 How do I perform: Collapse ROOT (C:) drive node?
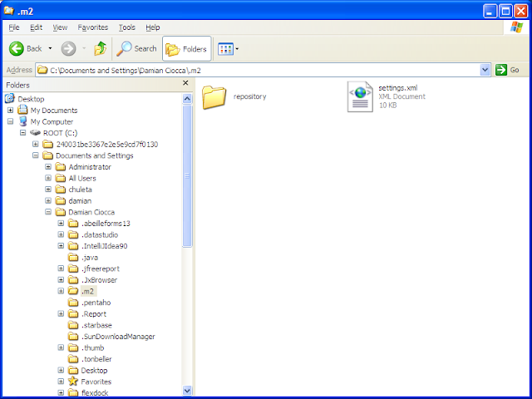pyautogui.click(x=22, y=133)
